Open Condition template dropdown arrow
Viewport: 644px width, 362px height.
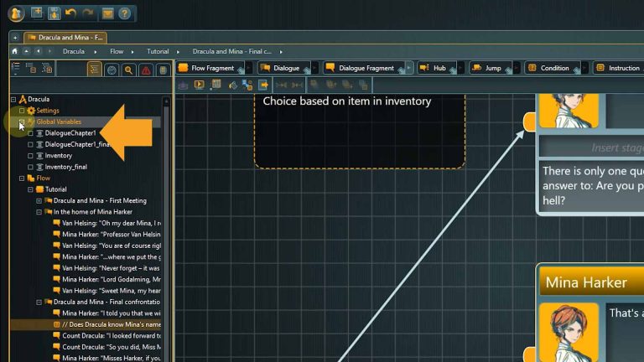(x=584, y=68)
